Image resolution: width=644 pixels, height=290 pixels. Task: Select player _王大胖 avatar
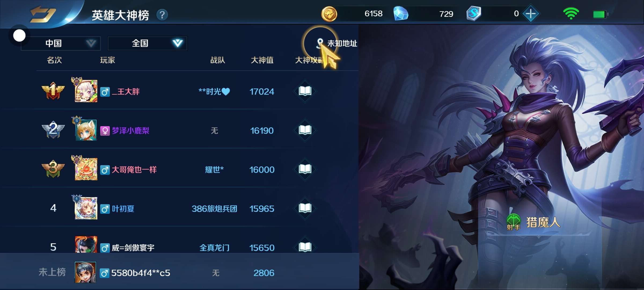click(x=86, y=91)
